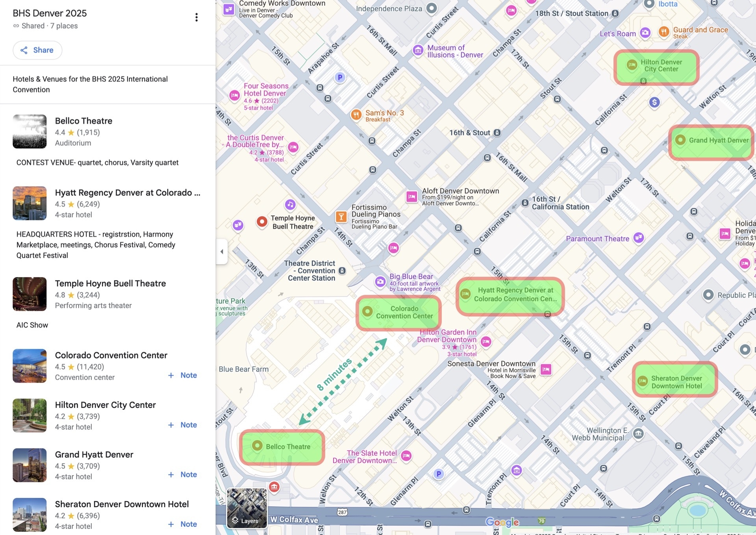Image resolution: width=756 pixels, height=535 pixels.
Task: Click Sonesta Denver Downtown hotel pin
Action: [x=546, y=369]
